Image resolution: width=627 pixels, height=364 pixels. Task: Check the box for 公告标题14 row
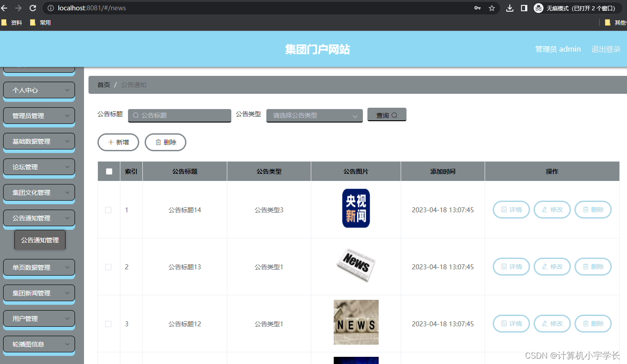108,210
